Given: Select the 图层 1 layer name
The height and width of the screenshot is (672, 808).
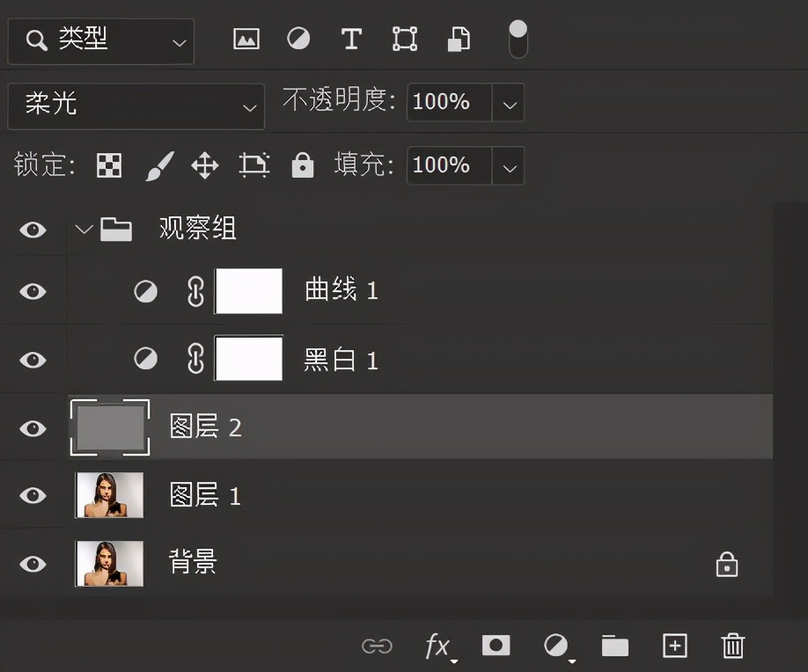Looking at the screenshot, I should point(206,495).
